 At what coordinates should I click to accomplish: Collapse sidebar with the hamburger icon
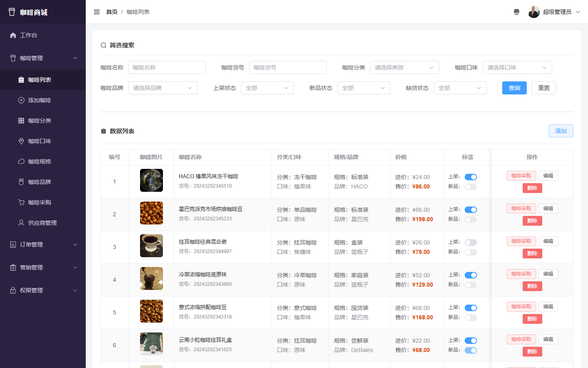point(97,12)
